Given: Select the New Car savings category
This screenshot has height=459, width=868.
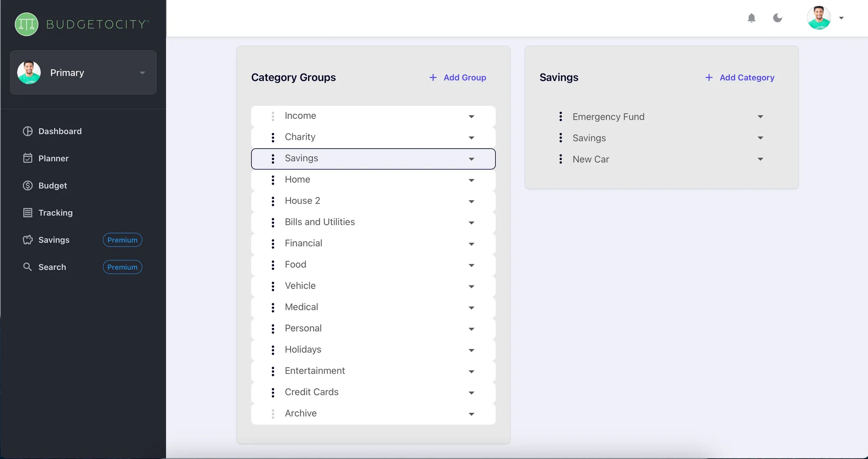Looking at the screenshot, I should [x=591, y=159].
